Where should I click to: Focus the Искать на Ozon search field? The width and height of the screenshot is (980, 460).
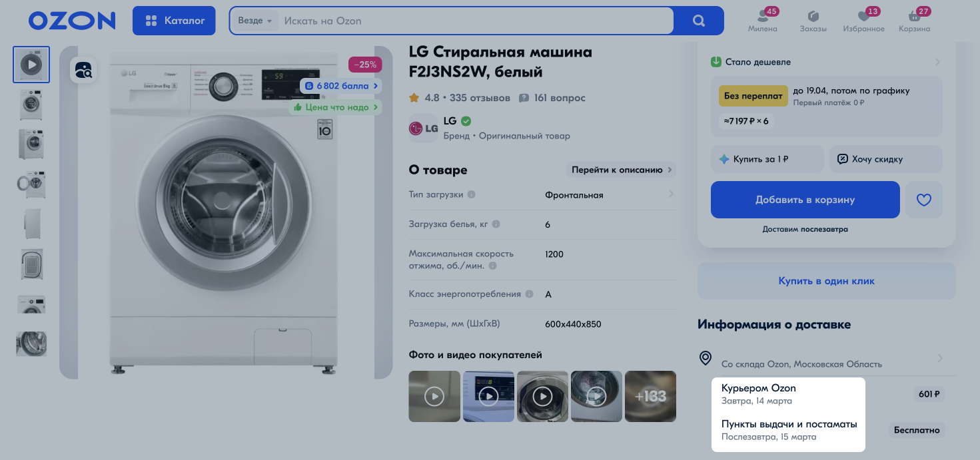point(476,21)
